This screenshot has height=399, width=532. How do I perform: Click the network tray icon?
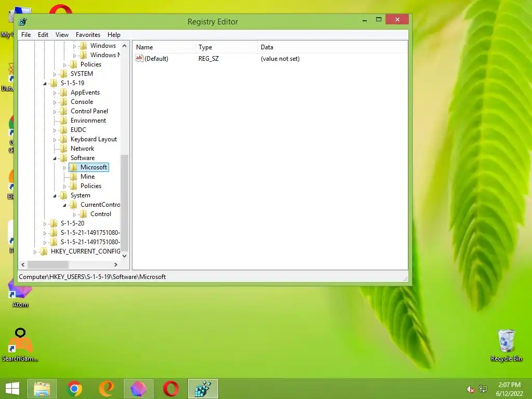(x=483, y=389)
